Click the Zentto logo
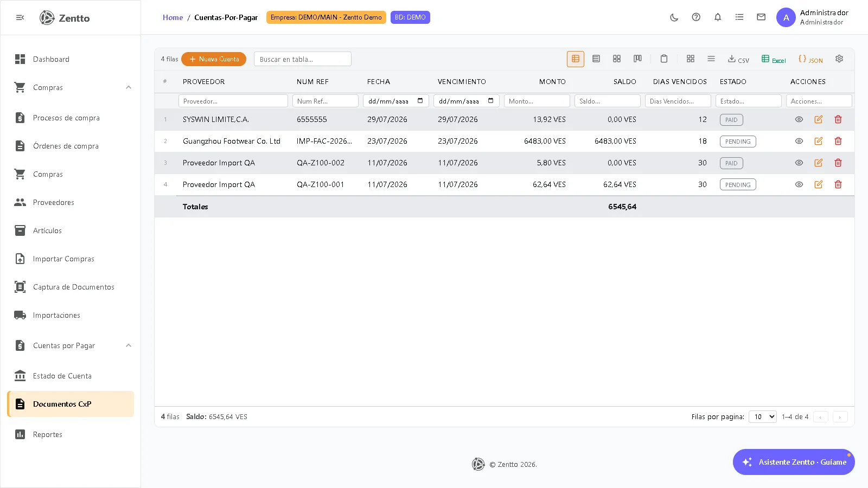Screen dimensions: 868x488 coord(65,18)
